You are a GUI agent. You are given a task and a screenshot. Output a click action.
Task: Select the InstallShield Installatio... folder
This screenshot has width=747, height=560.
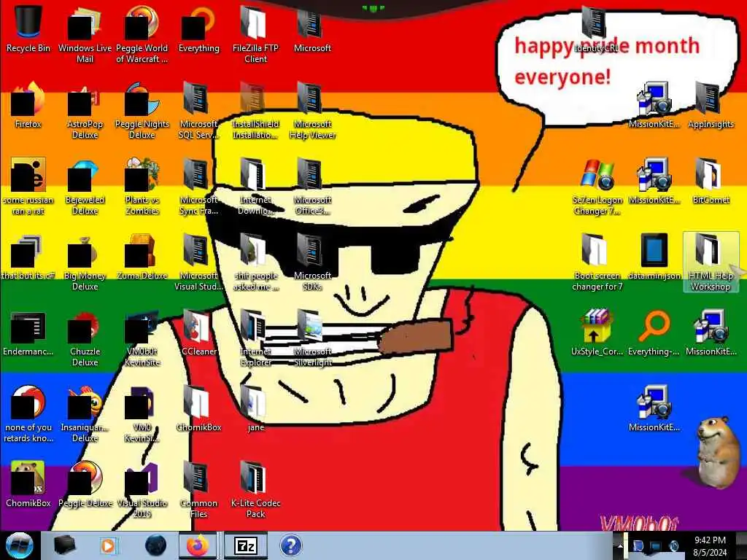point(255,111)
